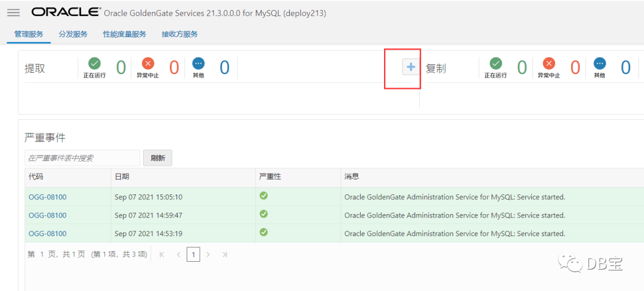Sort by 代码 column header
Screen dimensions: 644x291
36,177
